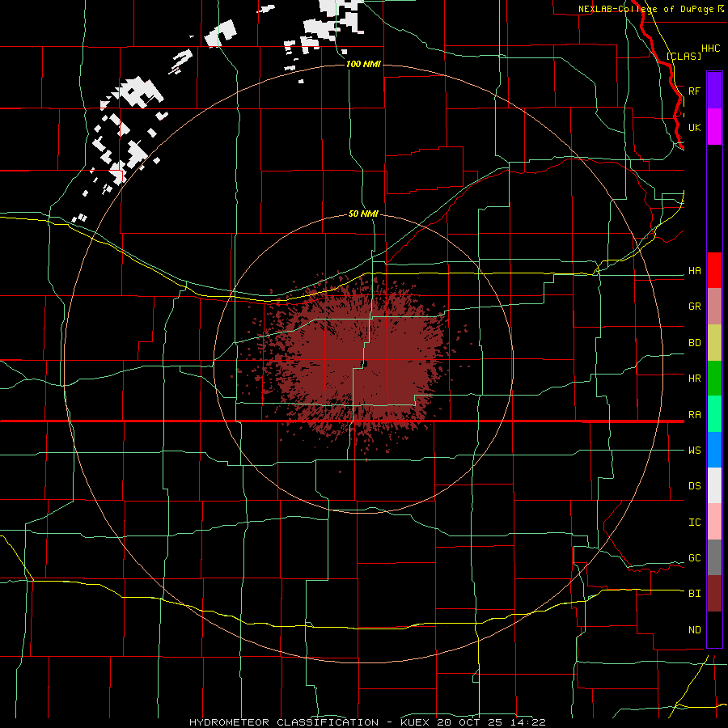
Task: Click the 'IC' legend label
Action: (695, 523)
